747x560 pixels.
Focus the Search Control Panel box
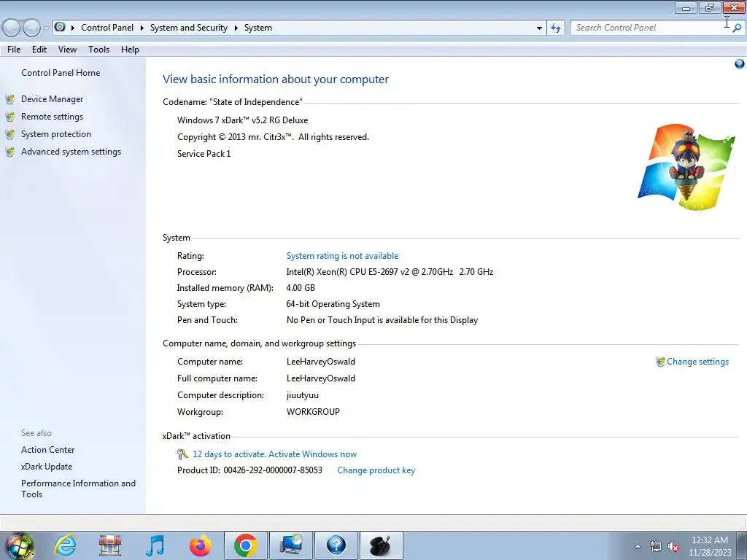click(x=651, y=28)
